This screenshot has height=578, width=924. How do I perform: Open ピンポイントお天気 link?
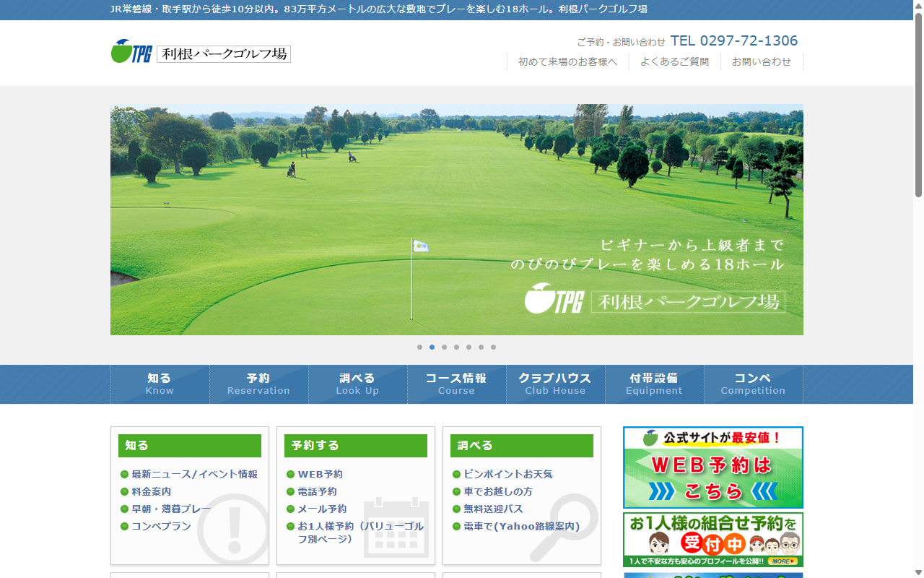pos(508,475)
